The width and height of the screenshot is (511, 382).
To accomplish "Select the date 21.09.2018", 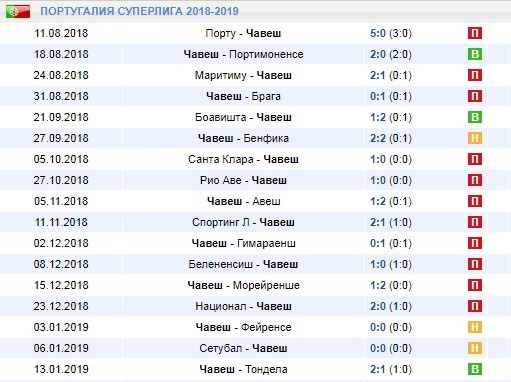I will click(x=61, y=117).
